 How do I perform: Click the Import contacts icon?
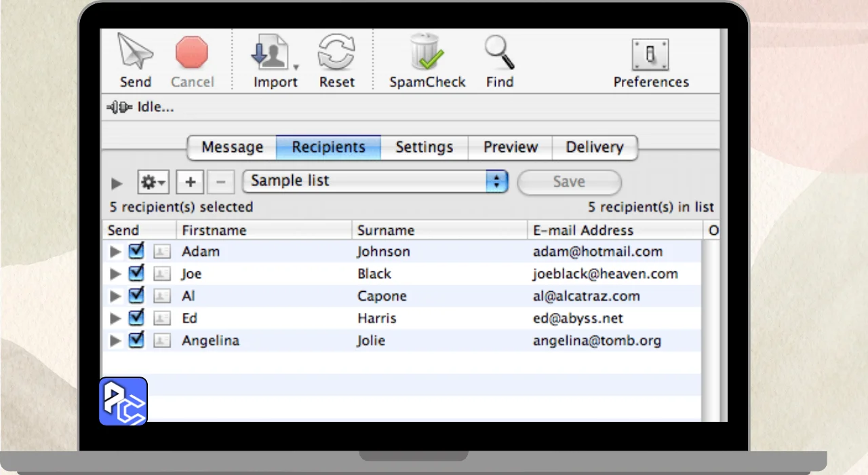273,53
